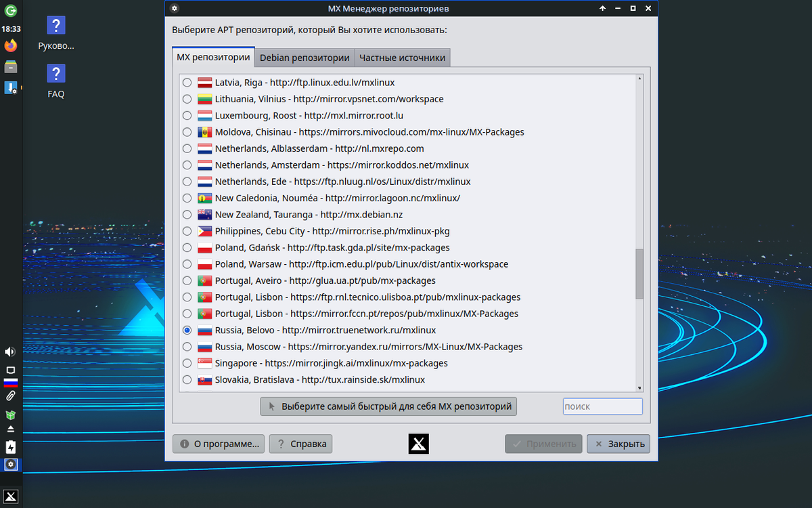Click the mirror list scrollbar thumb
This screenshot has height=508, width=812.
click(639, 274)
